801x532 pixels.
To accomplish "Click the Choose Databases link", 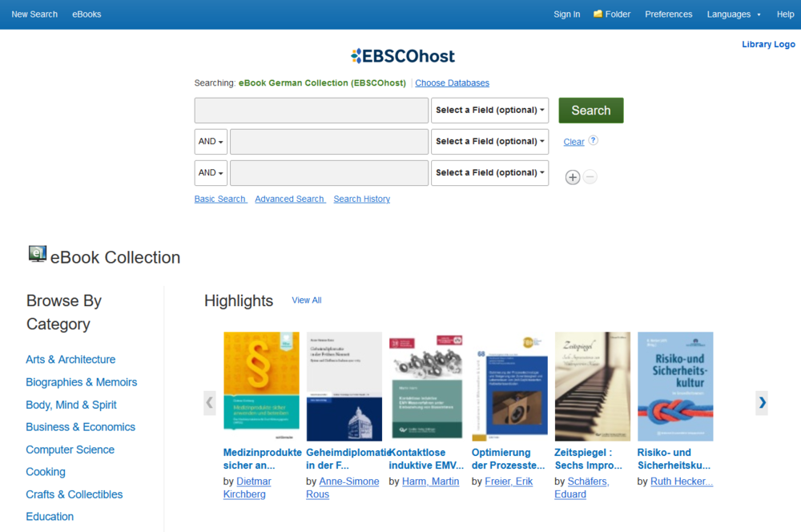I will coord(452,83).
